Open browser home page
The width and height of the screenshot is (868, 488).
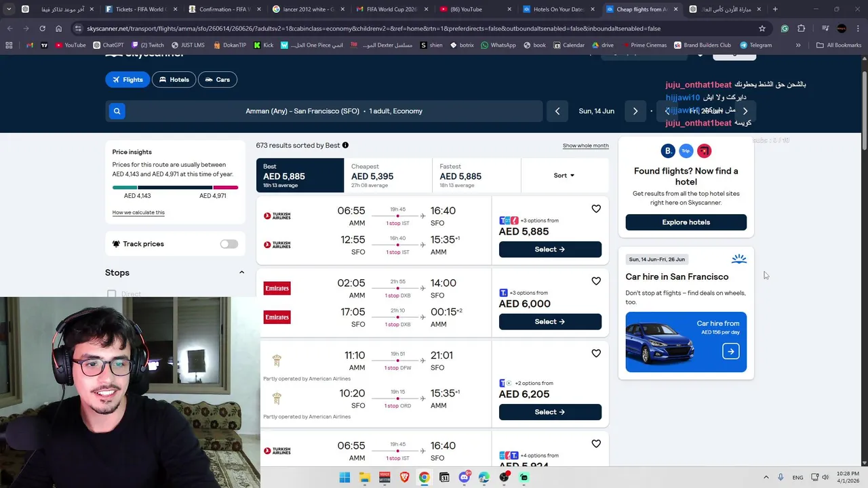58,28
